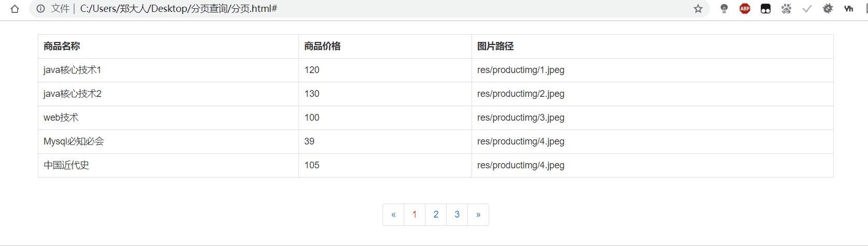Click the image path in 中国近代史 row
This screenshot has width=868, height=246.
521,165
